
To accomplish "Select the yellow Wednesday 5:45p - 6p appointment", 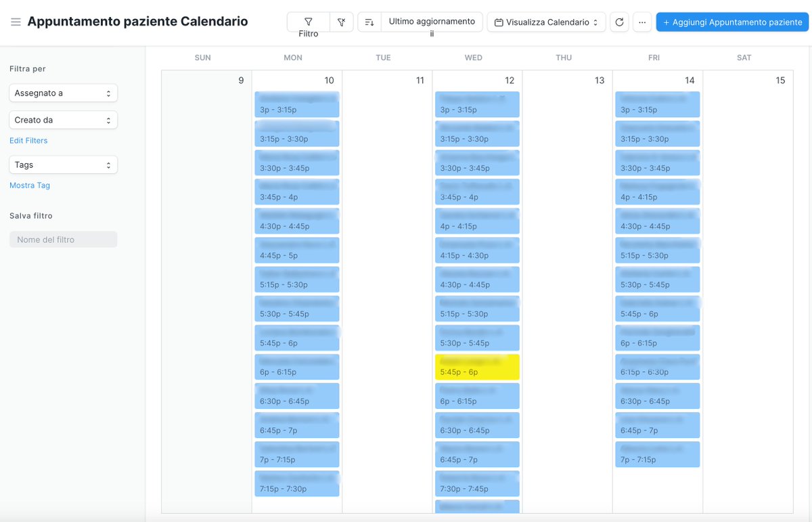I will point(477,367).
